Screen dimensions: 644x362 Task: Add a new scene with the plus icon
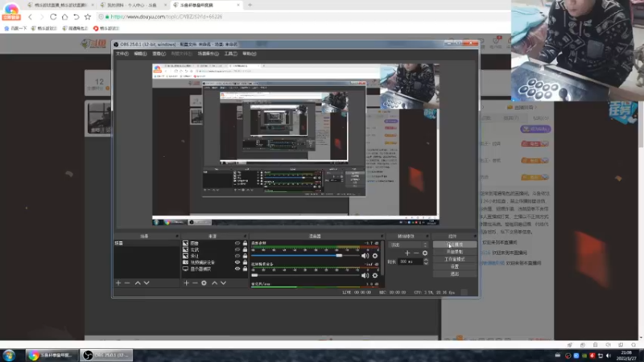tap(118, 283)
